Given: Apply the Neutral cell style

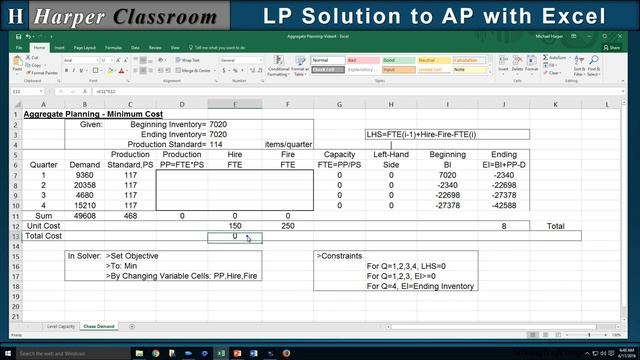Looking at the screenshot, I should pos(434,60).
